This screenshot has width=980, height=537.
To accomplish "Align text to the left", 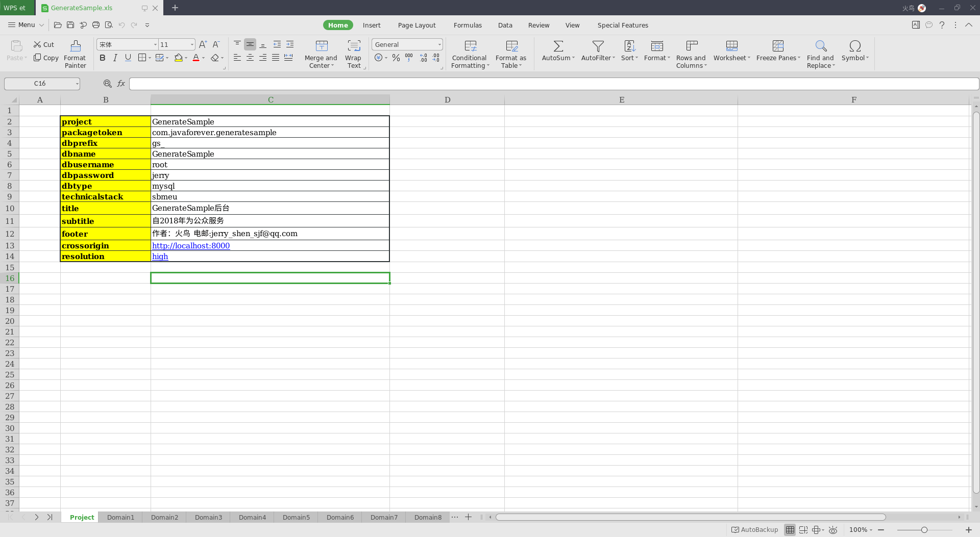I will pos(237,58).
